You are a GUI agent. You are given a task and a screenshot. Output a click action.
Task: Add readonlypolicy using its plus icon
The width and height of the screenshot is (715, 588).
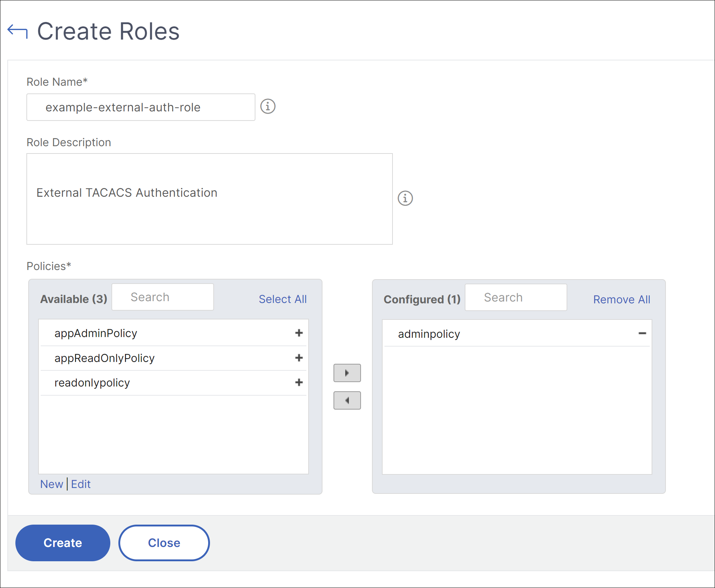pyautogui.click(x=299, y=382)
